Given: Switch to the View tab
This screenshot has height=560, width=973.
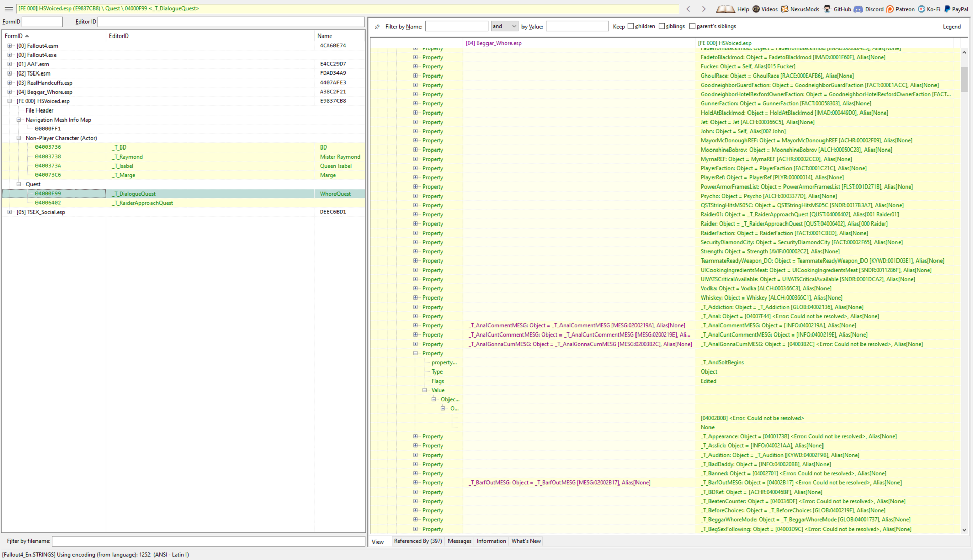Looking at the screenshot, I should pos(378,542).
